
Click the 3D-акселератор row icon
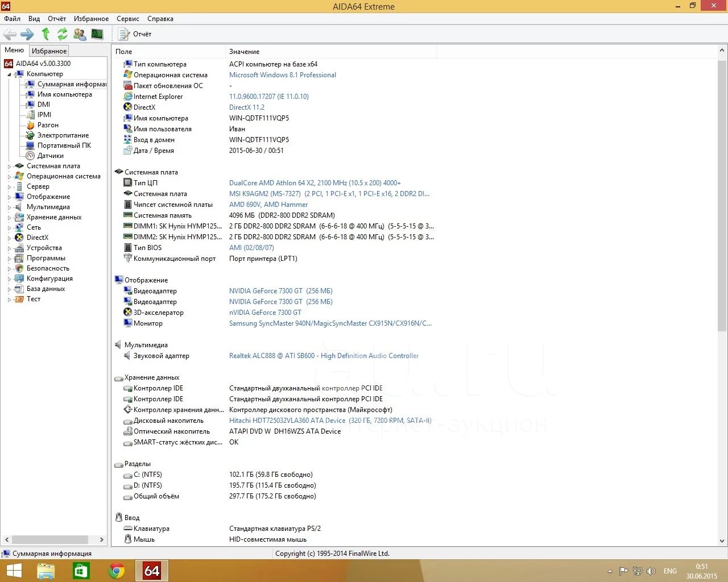[x=128, y=313]
